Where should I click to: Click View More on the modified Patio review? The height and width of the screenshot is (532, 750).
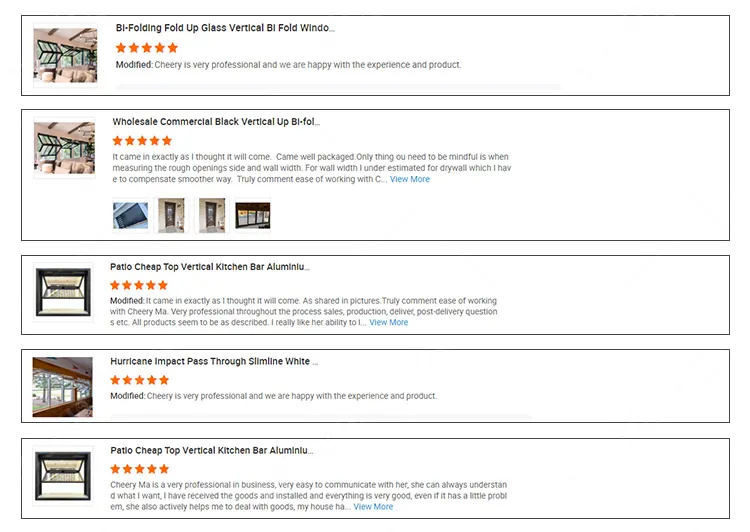pos(388,323)
